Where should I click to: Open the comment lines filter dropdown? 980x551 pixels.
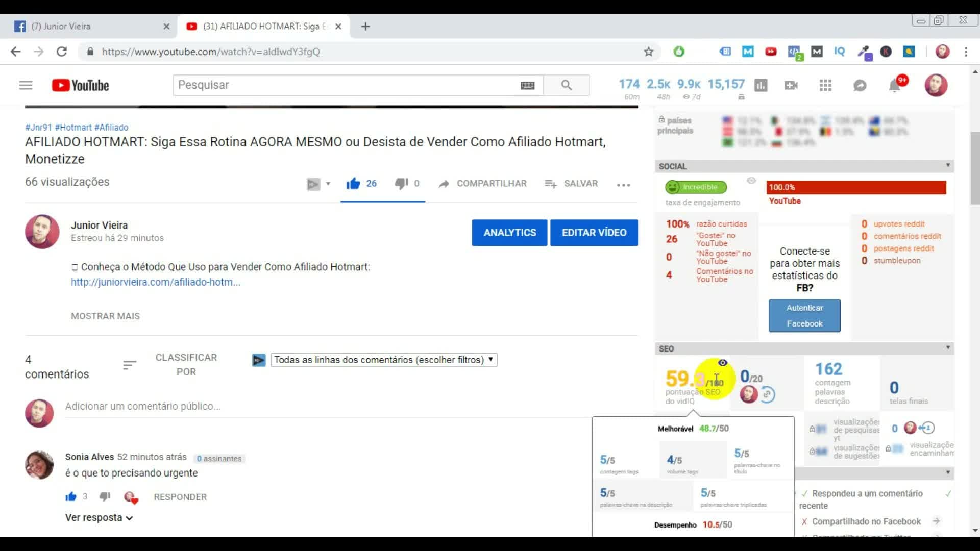(x=384, y=360)
